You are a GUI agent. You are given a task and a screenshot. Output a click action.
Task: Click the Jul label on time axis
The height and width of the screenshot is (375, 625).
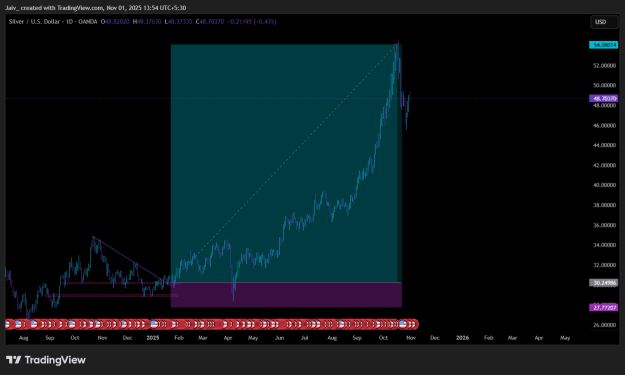point(305,338)
